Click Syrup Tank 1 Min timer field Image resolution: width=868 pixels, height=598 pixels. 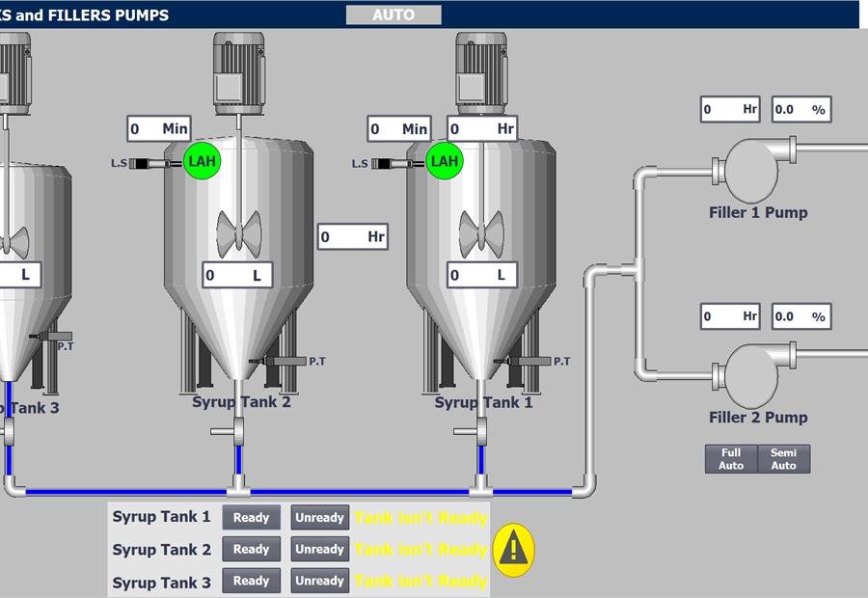pyautogui.click(x=399, y=129)
